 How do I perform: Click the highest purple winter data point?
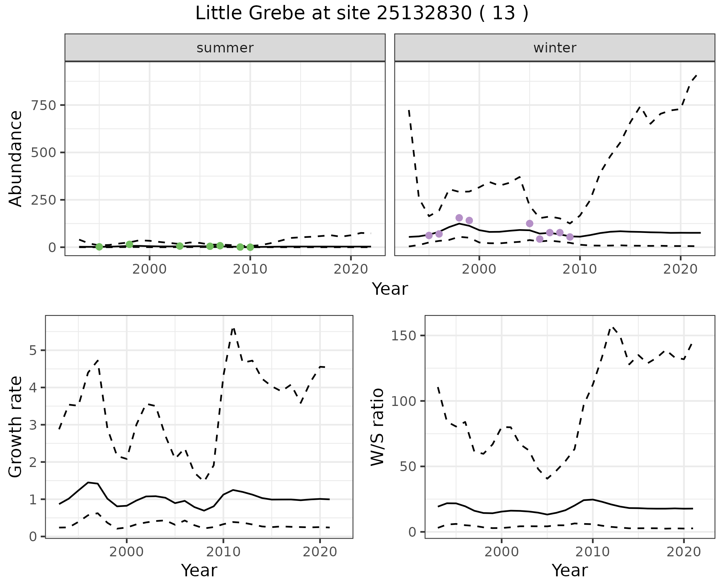(x=459, y=218)
